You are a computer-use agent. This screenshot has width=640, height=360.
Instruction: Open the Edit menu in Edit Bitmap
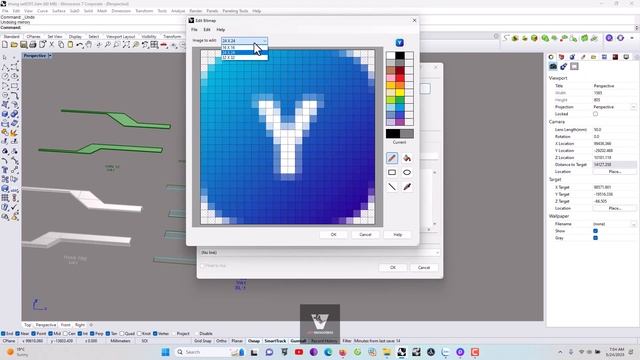(207, 29)
